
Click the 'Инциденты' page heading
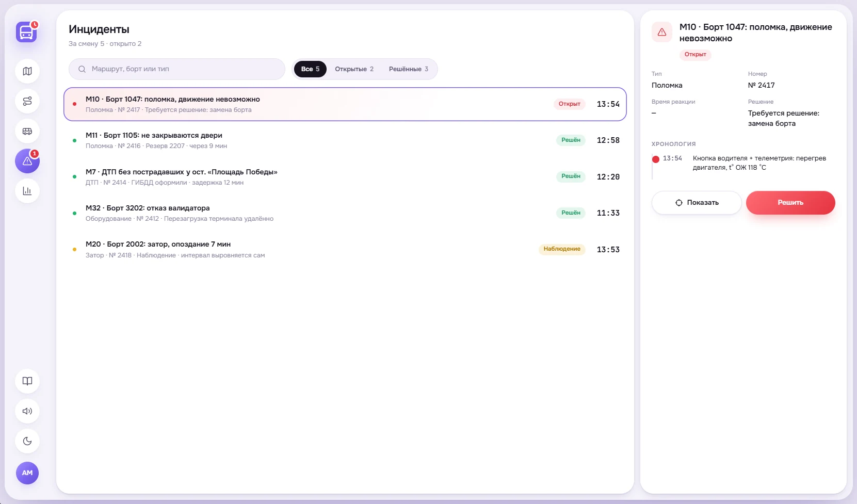[99, 29]
